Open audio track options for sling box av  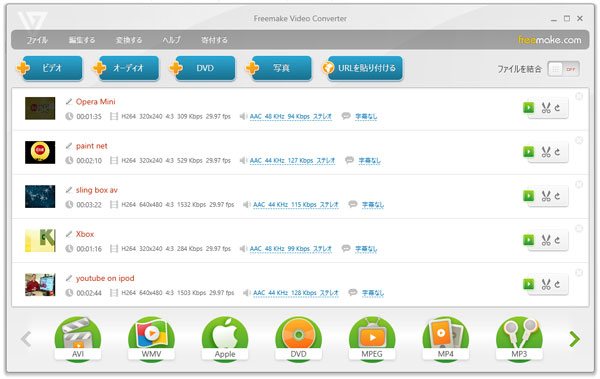click(x=296, y=205)
